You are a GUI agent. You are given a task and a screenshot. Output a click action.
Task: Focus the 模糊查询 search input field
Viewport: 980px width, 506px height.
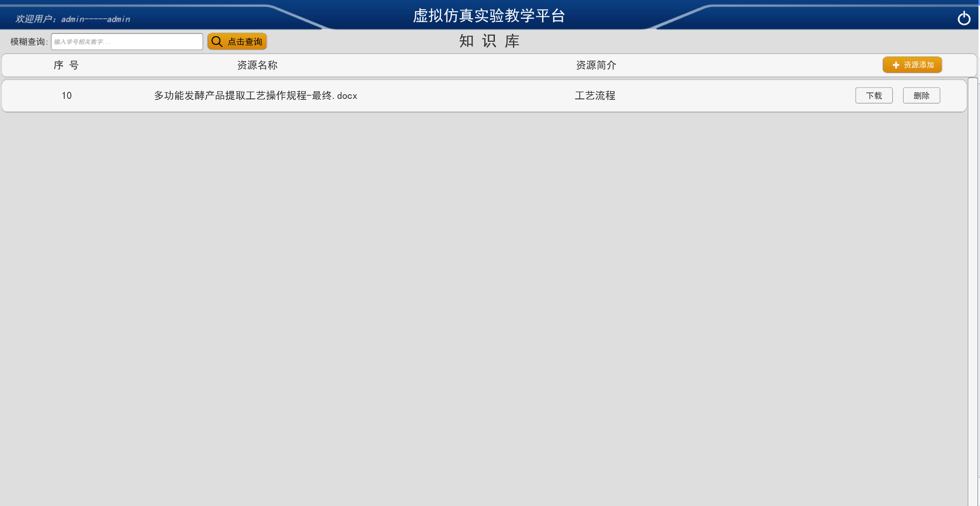pyautogui.click(x=127, y=42)
